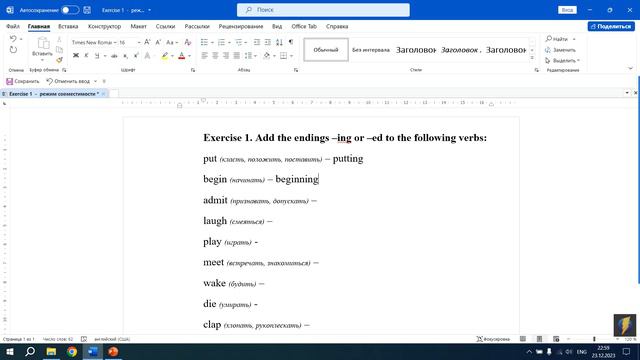Toggle the Автосохранение switch
This screenshot has width=640, height=360.
[70, 10]
